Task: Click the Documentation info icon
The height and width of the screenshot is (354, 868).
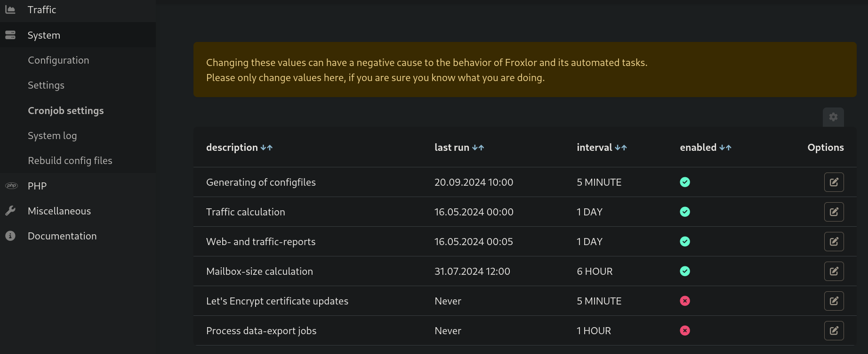Action: pos(10,236)
